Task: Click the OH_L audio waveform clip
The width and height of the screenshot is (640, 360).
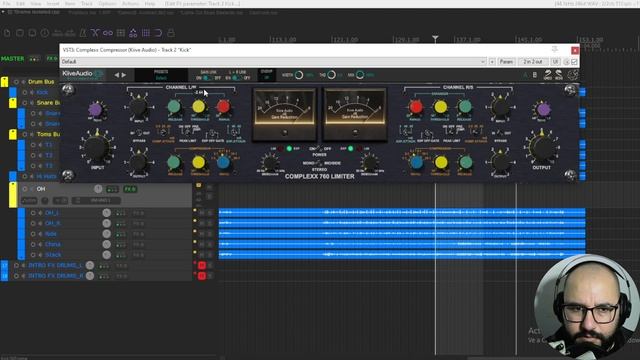Action: click(x=402, y=212)
